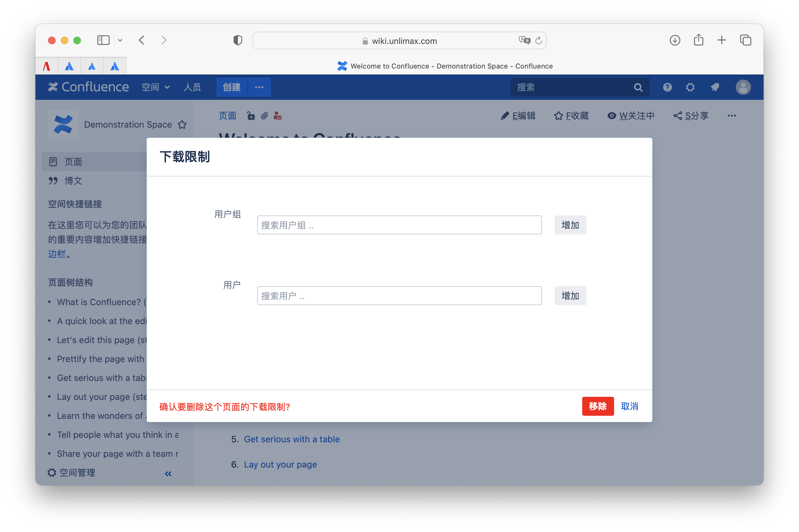Open the Confluence help question mark
799x532 pixels.
point(667,88)
